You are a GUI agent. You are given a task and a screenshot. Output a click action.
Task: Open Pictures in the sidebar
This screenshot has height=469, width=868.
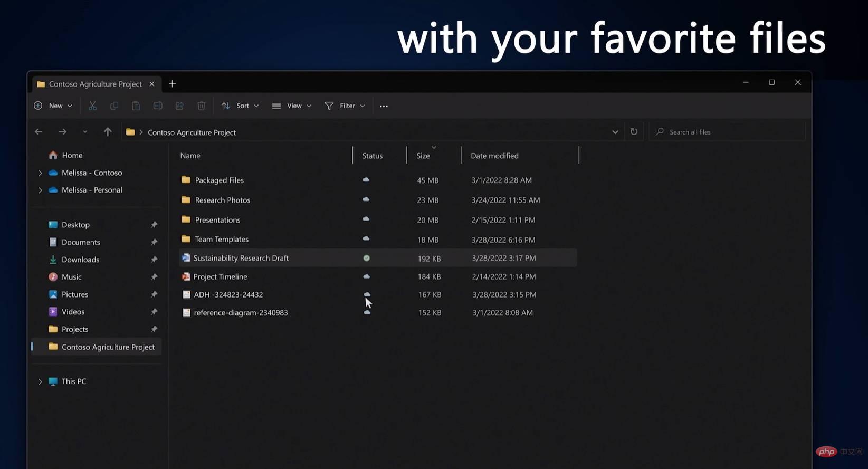(x=75, y=294)
